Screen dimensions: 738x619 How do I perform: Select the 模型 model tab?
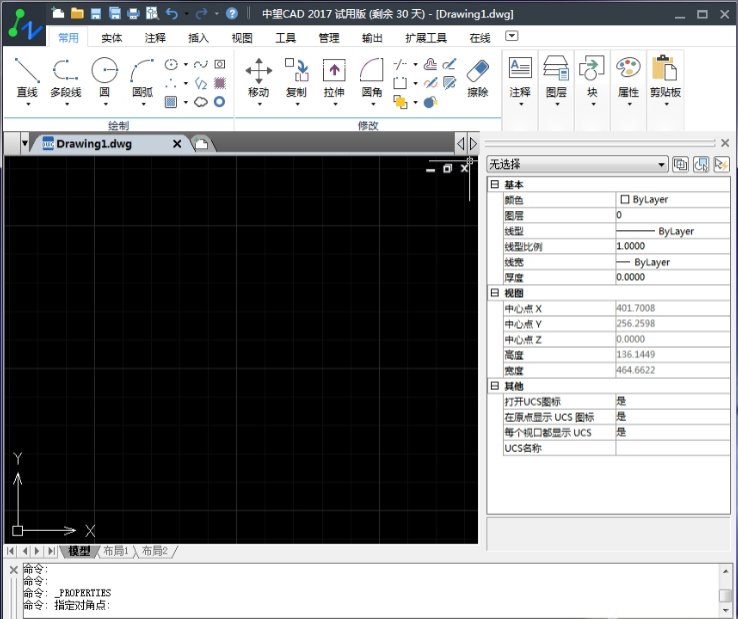point(79,551)
